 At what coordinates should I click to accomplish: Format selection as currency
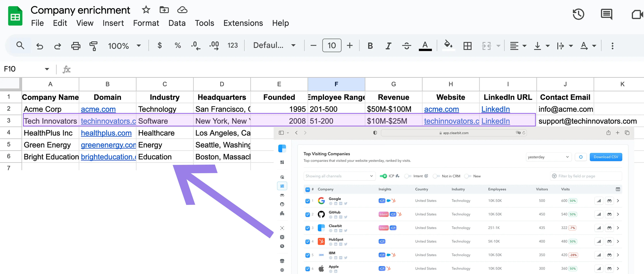click(x=160, y=45)
